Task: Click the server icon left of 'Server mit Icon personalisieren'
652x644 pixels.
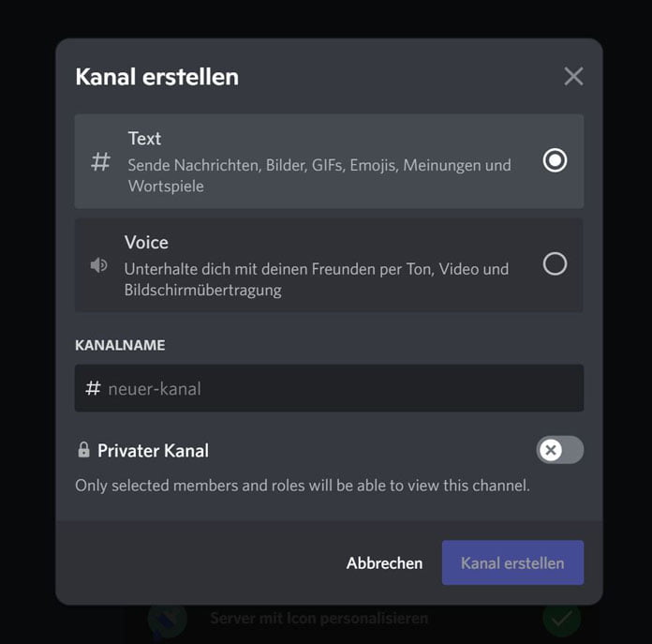Action: (x=168, y=619)
